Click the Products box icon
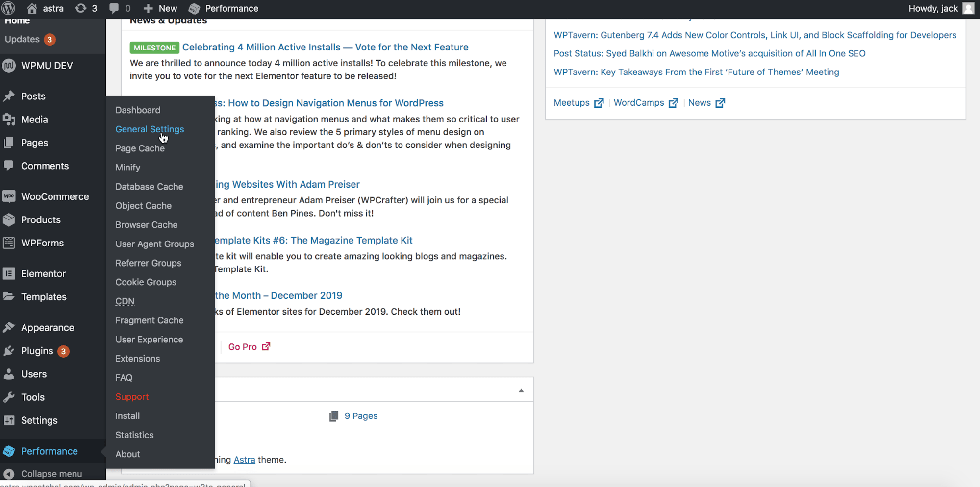Image resolution: width=980 pixels, height=487 pixels. [9, 220]
